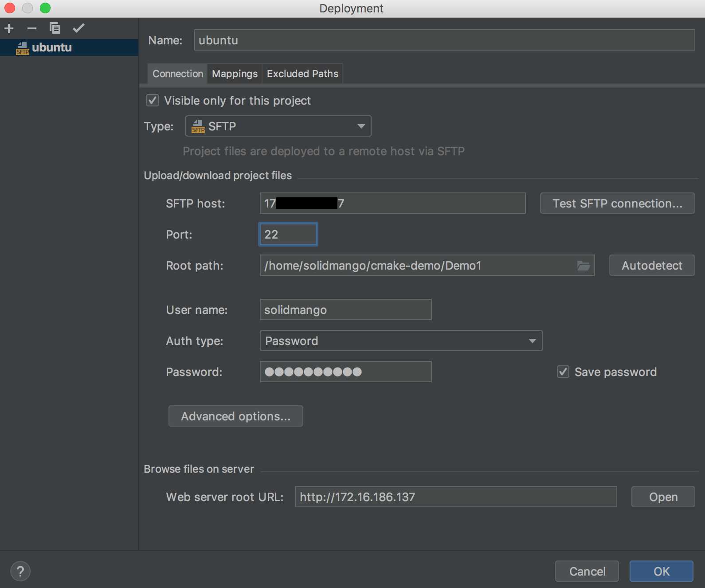Open Advanced options dialog
The height and width of the screenshot is (588, 705).
[236, 416]
